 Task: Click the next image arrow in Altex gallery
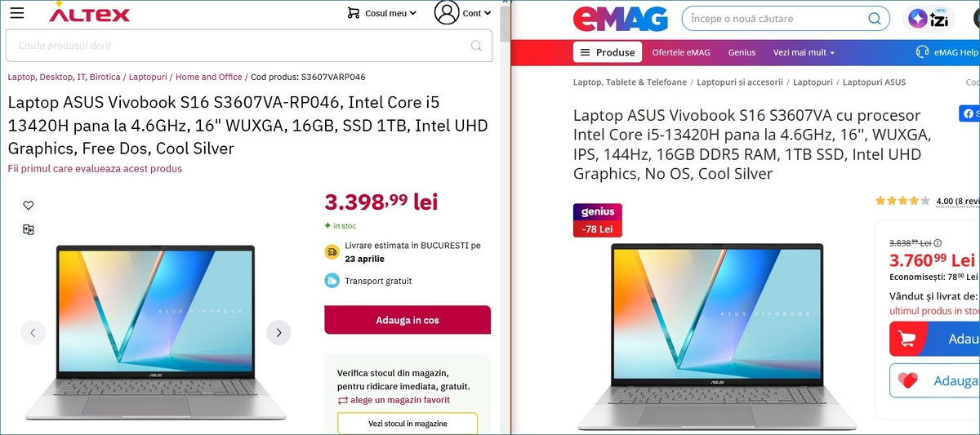(278, 332)
